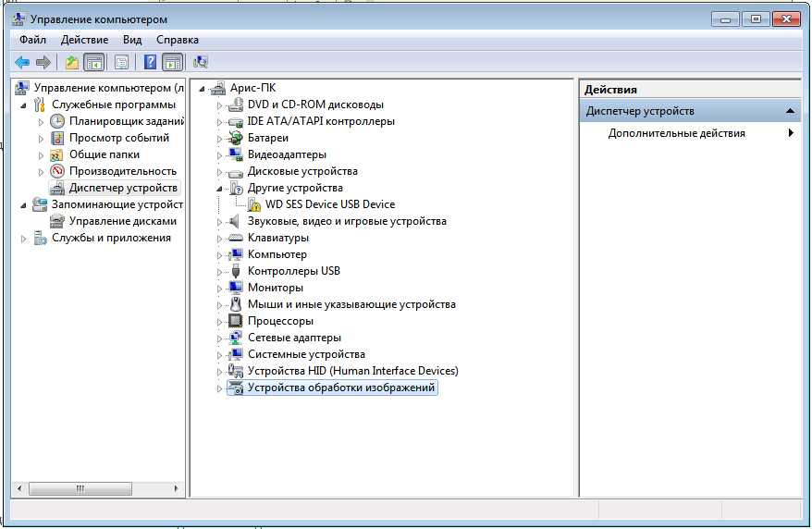Maximize the Управление компьютером window
This screenshot has width=812, height=529.
(x=756, y=19)
